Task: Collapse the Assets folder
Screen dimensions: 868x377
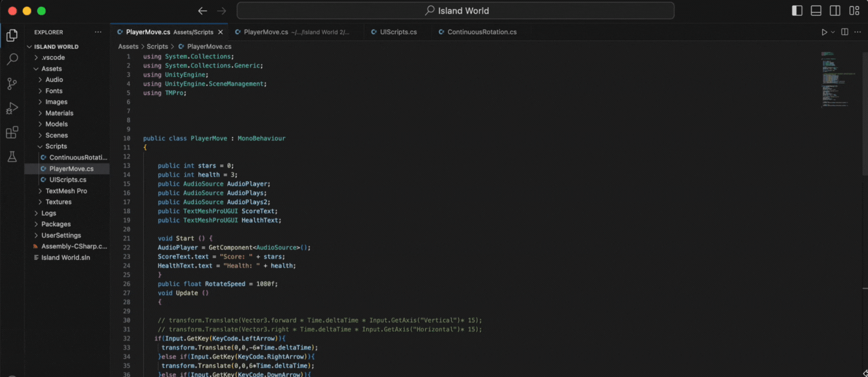Action: tap(67, 69)
